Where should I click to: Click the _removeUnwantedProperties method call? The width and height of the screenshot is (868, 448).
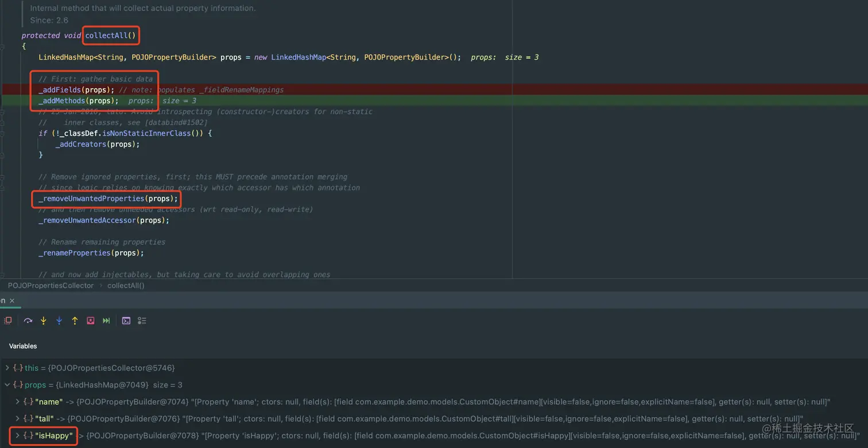point(91,198)
